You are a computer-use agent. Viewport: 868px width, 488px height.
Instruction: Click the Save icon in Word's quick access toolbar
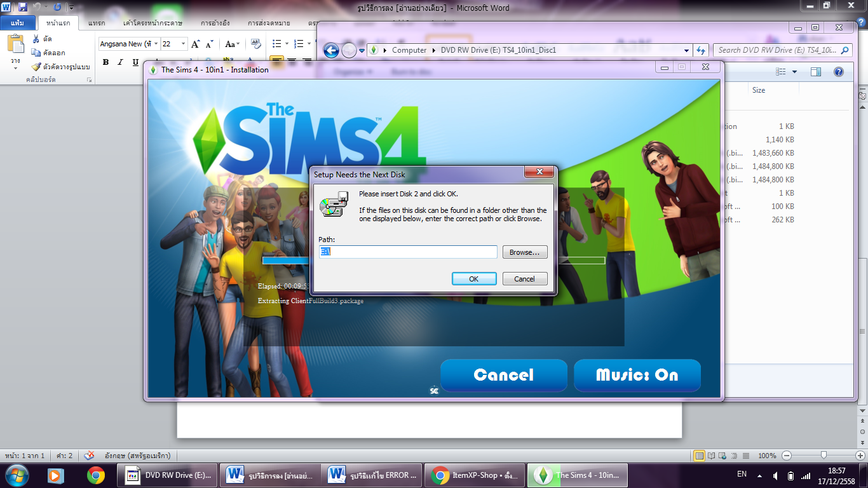(23, 7)
